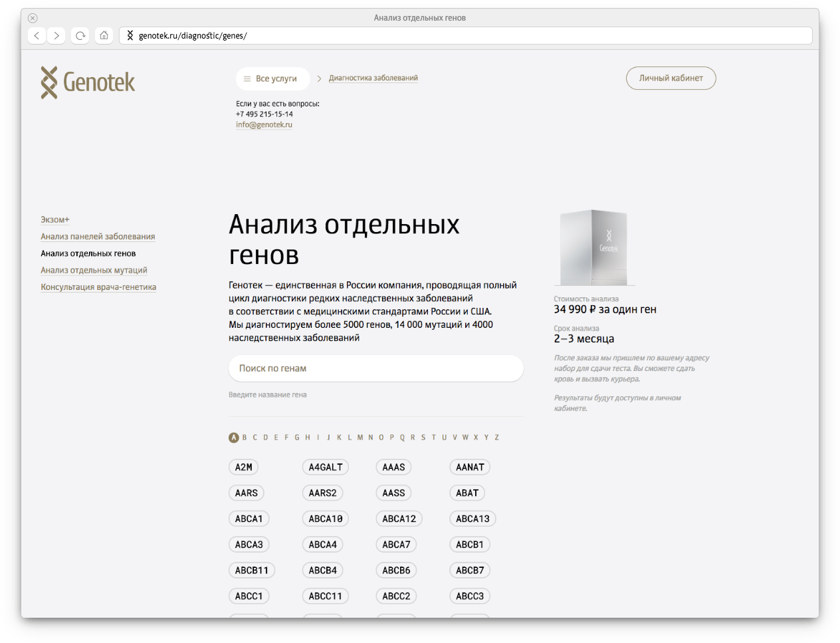Click the site favicon in address bar
The height and width of the screenshot is (643, 840).
130,35
